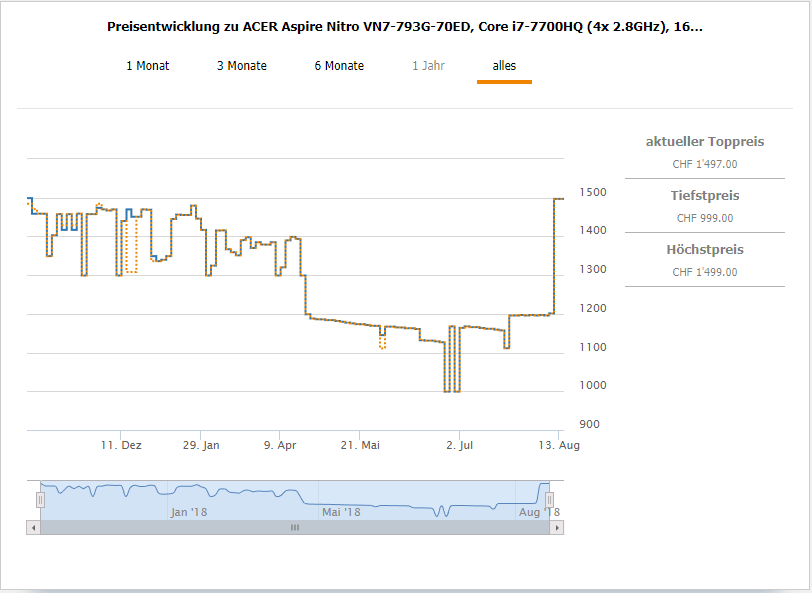Click the Höchstpreis heading
Image resolution: width=812 pixels, height=593 pixels.
[x=704, y=250]
